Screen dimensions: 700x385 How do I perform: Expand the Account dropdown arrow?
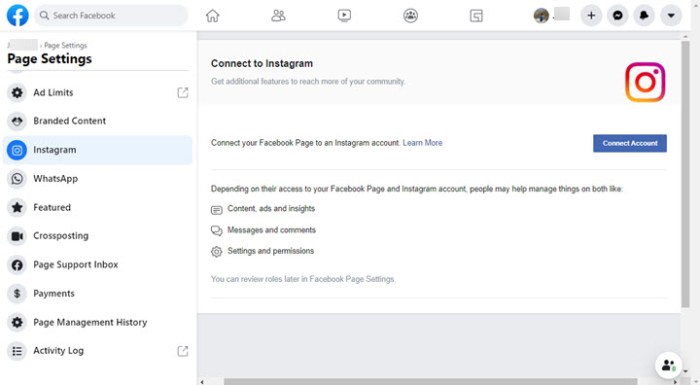coord(671,16)
